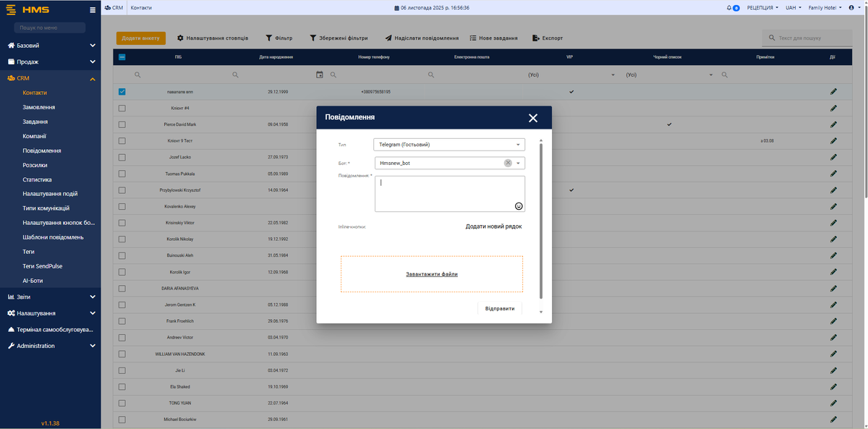
Task: Go to Розсилки in the sidebar
Action: 37,165
